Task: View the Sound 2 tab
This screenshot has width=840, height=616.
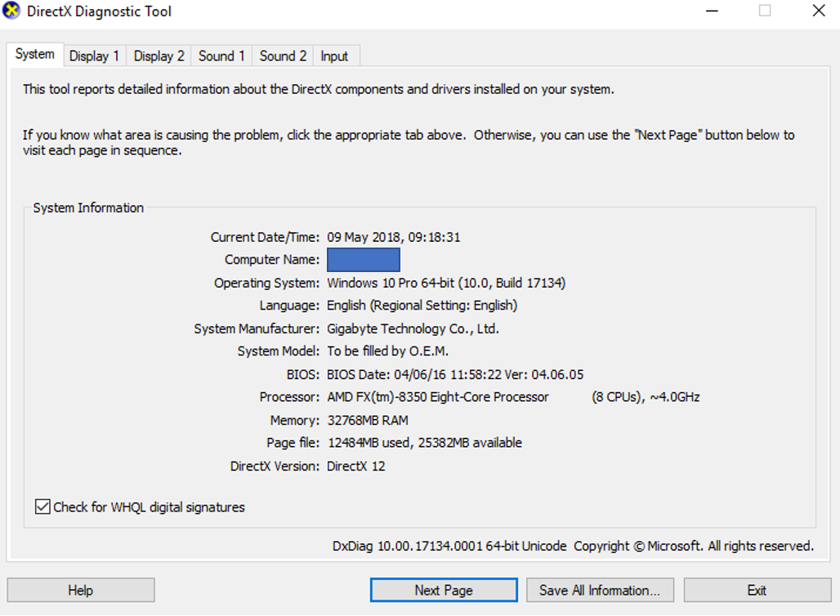Action: pyautogui.click(x=283, y=56)
